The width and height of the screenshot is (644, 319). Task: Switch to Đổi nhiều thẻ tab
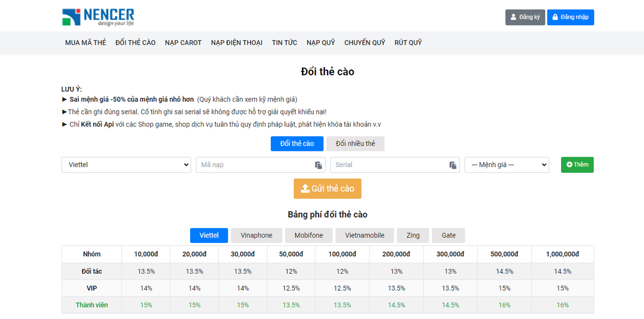355,144
